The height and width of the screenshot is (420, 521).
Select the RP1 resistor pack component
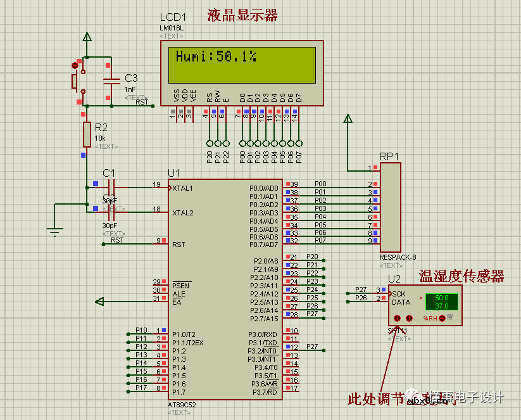pyautogui.click(x=390, y=207)
